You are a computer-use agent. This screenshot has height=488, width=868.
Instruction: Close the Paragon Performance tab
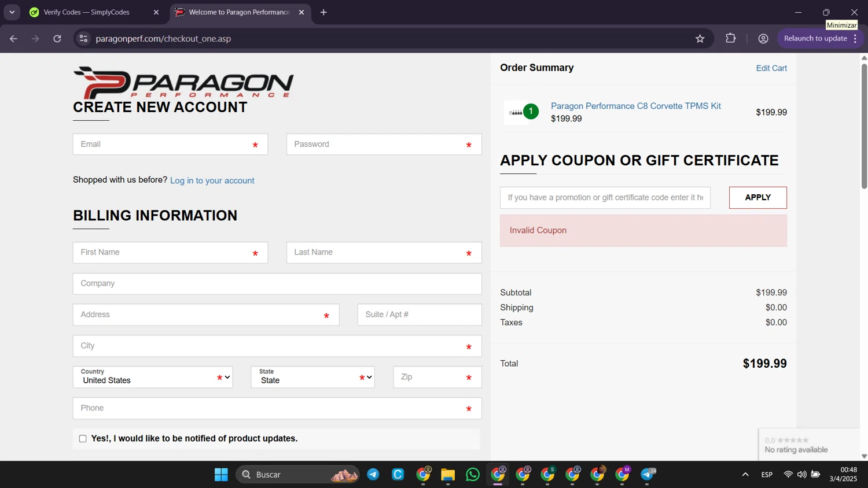(301, 12)
